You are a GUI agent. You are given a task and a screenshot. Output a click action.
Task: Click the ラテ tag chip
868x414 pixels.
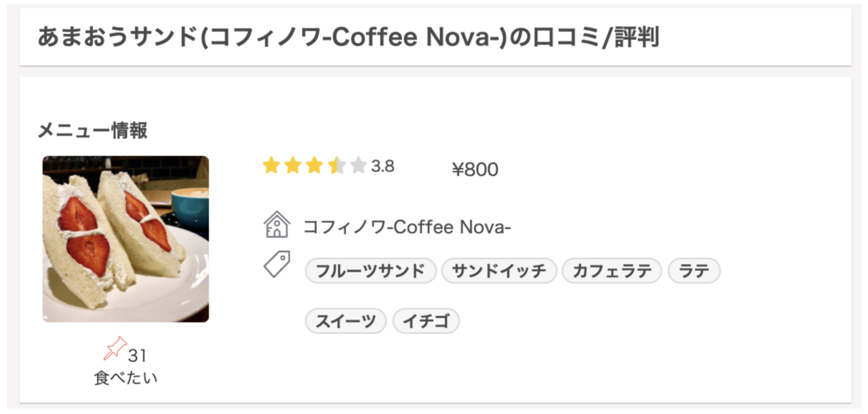point(694,271)
